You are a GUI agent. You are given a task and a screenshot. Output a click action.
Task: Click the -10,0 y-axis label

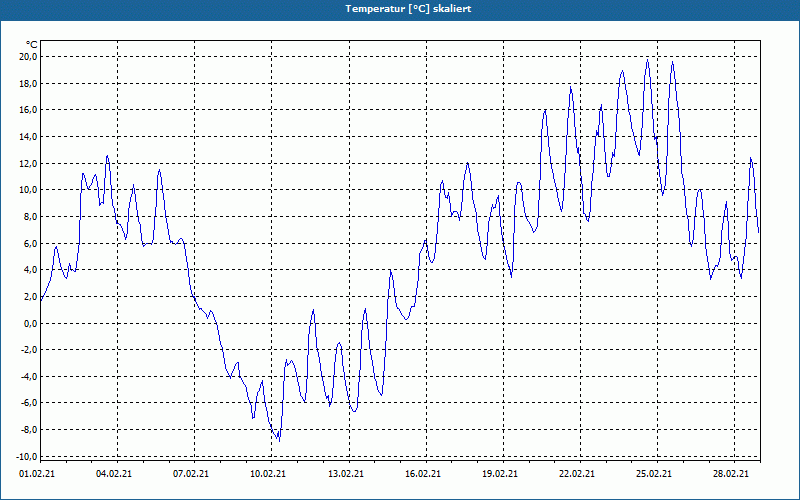pyautogui.click(x=27, y=456)
